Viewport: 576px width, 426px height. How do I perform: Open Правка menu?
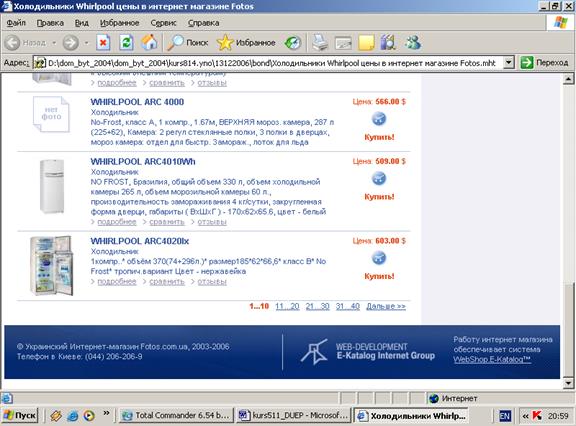(50, 23)
